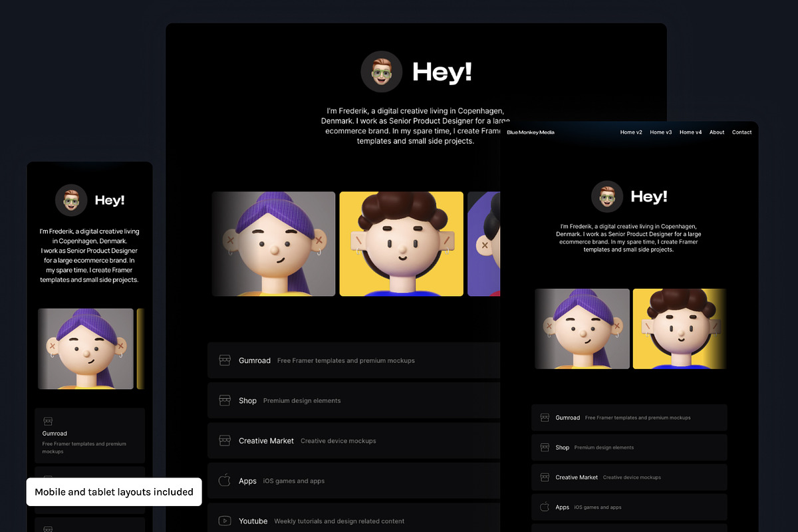Click the Gumroad store icon in the desktop layout
The height and width of the screenshot is (532, 798).
coord(225,360)
